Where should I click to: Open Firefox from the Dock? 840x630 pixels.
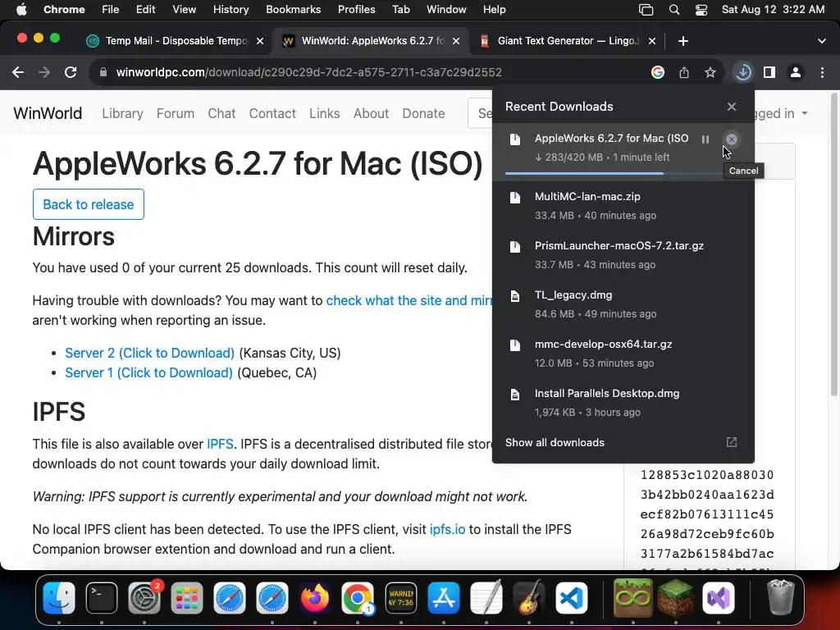(315, 598)
